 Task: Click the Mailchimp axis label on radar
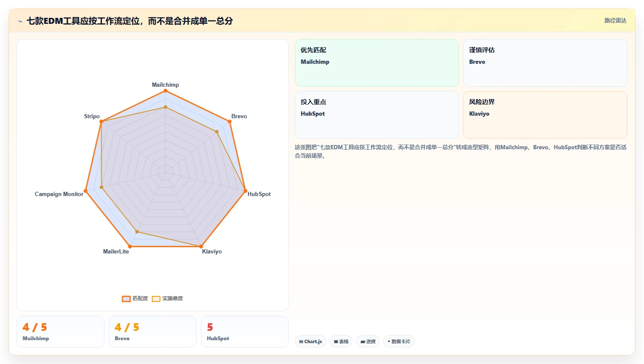coord(165,85)
